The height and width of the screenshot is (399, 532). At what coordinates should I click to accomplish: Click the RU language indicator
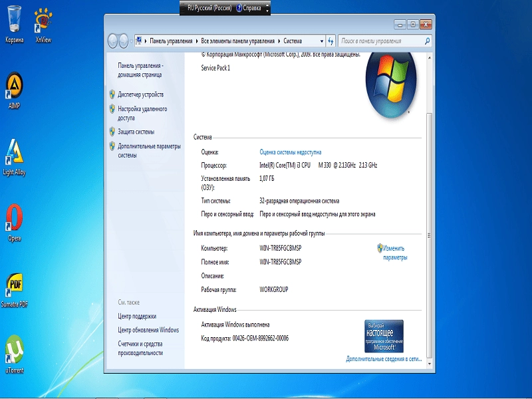click(x=191, y=8)
